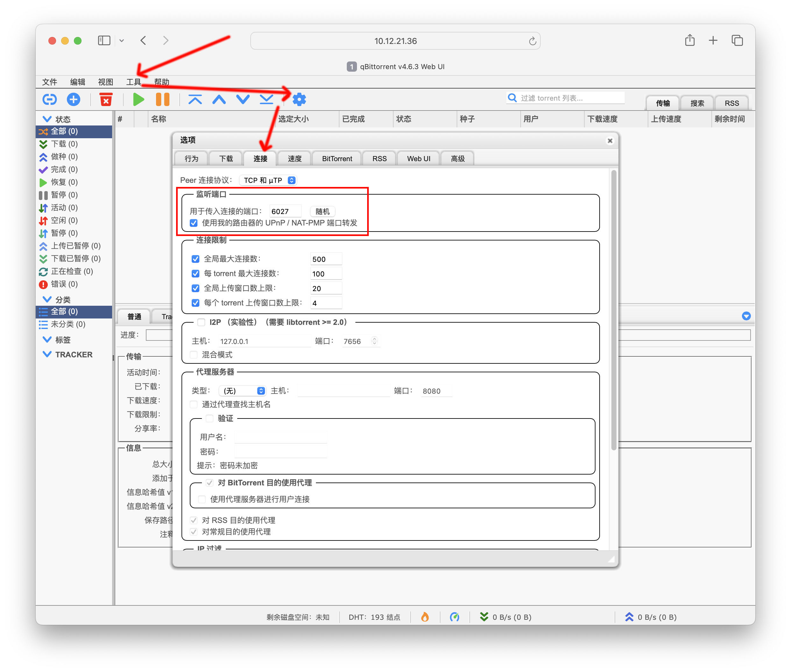791x672 pixels.
Task: Switch to the Web UI options tab
Action: (x=418, y=159)
